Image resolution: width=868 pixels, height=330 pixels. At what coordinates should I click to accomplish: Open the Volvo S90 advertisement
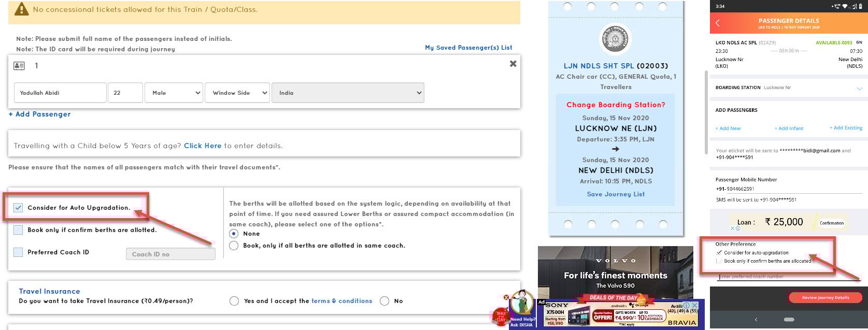615,272
